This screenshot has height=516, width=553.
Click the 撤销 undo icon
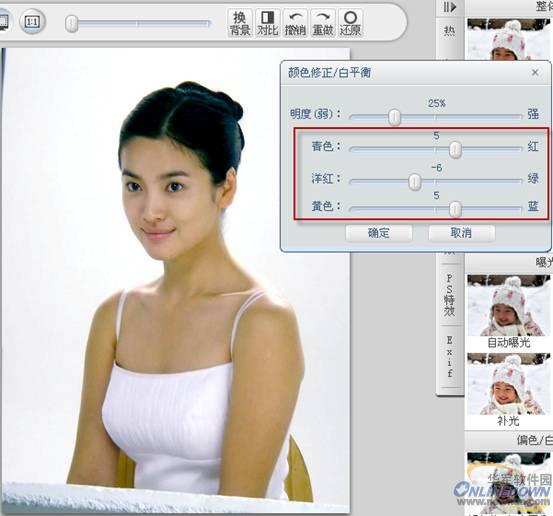click(295, 23)
